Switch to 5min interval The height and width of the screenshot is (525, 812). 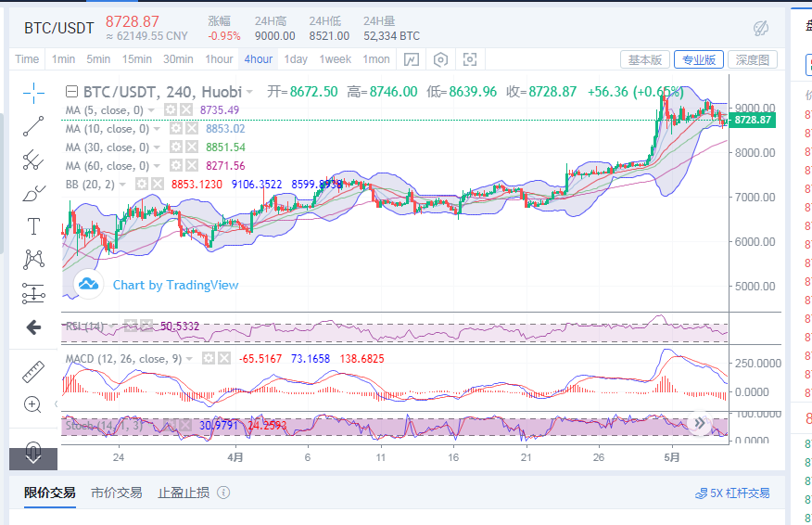pyautogui.click(x=98, y=59)
